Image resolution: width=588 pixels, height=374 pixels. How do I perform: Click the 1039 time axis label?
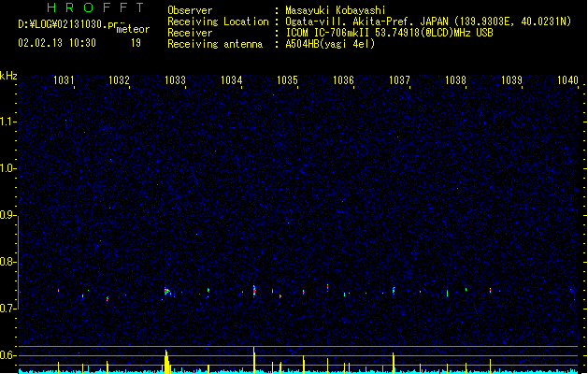click(512, 79)
